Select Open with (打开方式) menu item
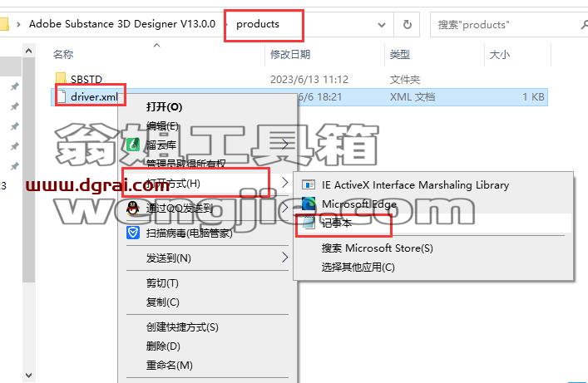Image resolution: width=588 pixels, height=383 pixels. (208, 184)
